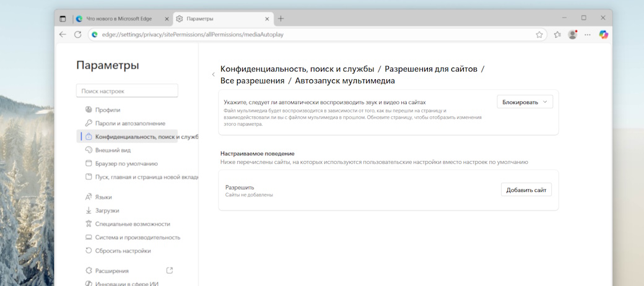Open the Блокировать autoplay dropdown
644x286 pixels.
pos(524,102)
